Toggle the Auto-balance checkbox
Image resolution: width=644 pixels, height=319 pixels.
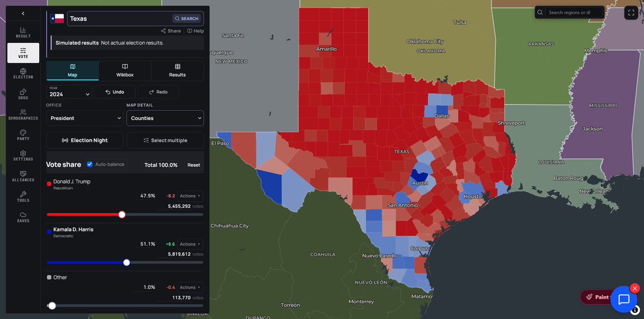pos(90,164)
